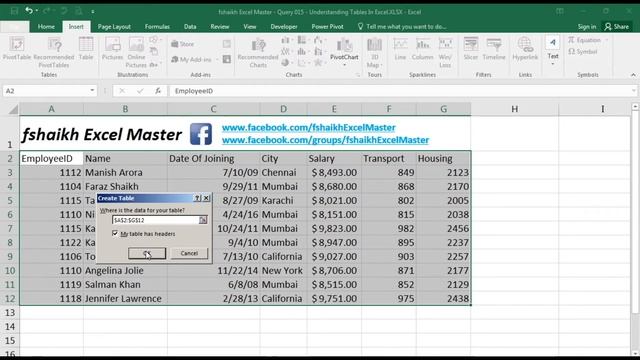Image resolution: width=640 pixels, height=360 pixels.
Task: Open the facebook.com/fshaikhExcelMaster link
Action: coord(309,127)
